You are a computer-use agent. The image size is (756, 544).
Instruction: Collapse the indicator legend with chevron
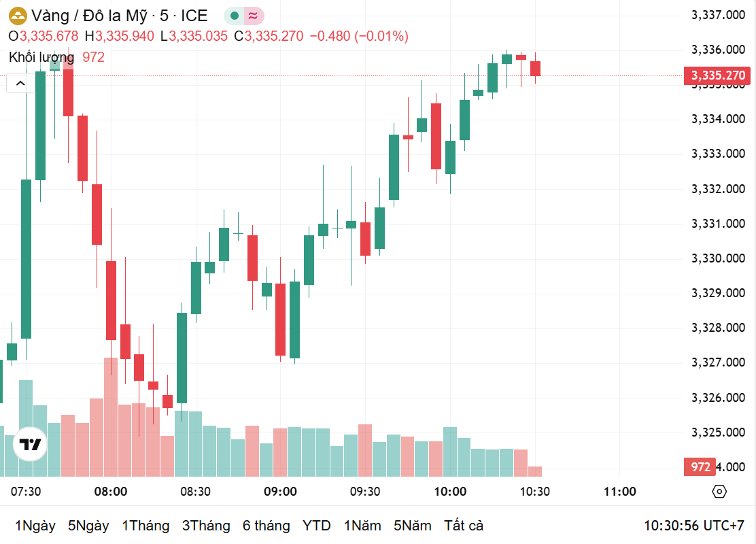point(20,83)
